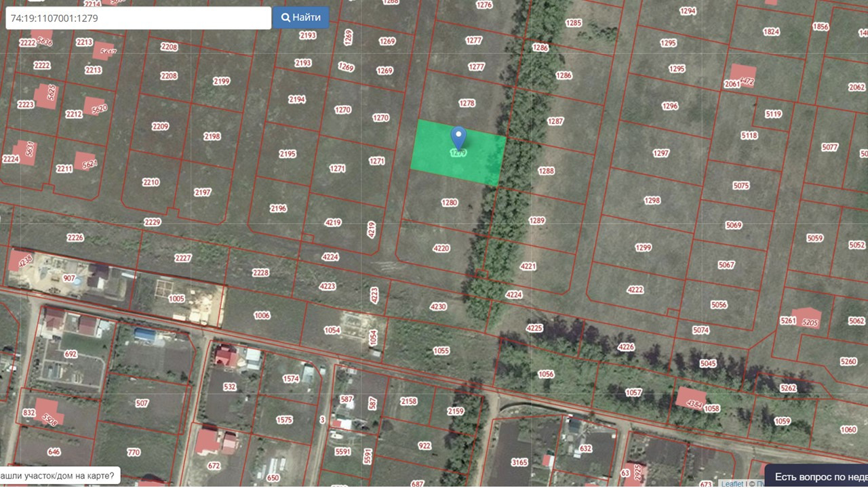Select parcel label 5069
868x488 pixels.
point(734,226)
